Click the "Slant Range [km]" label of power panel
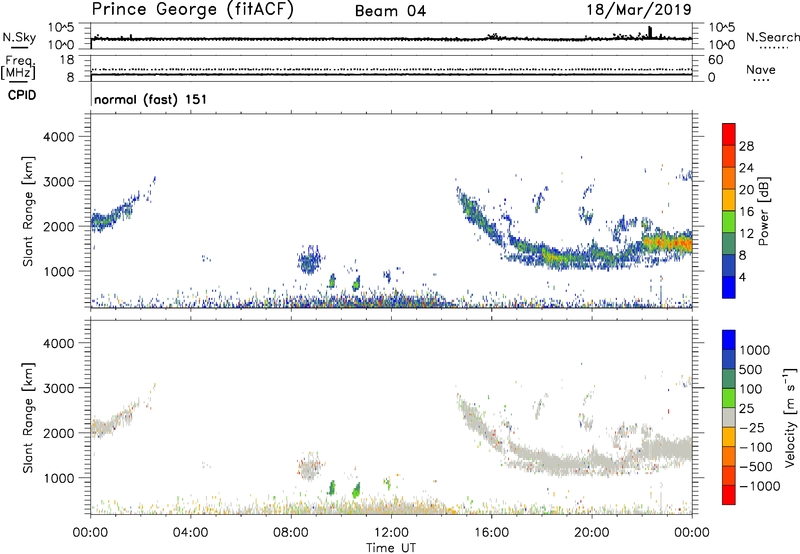Screen dimensions: 800x554 28,211
